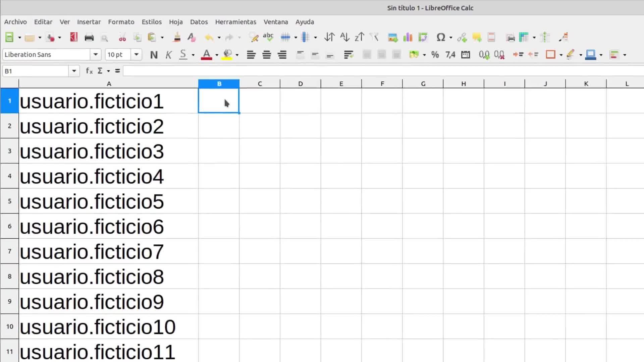Open the Datos menu
The height and width of the screenshot is (362, 644).
[199, 22]
